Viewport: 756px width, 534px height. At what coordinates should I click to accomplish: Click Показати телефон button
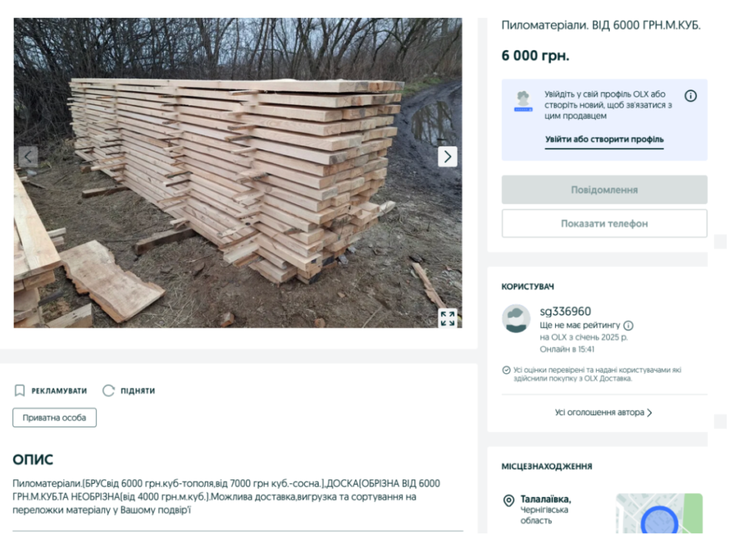(x=604, y=223)
